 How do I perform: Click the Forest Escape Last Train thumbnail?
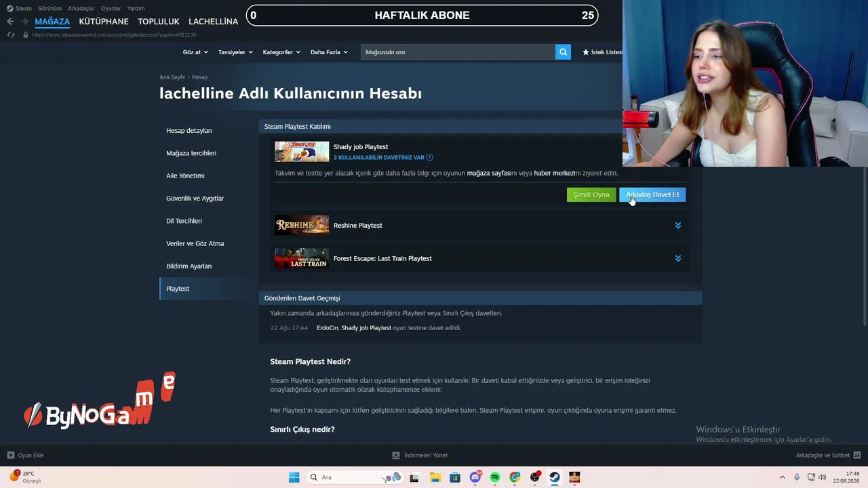[x=302, y=258]
